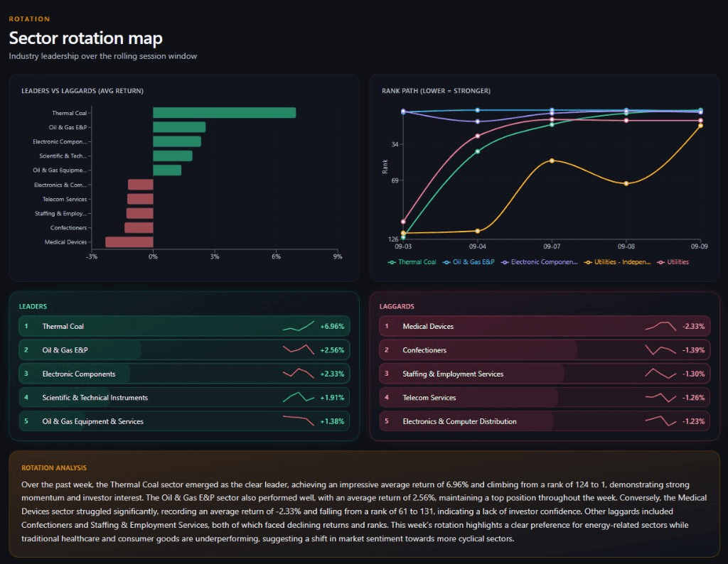Toggle the Thermal Coal legend series

pos(412,262)
